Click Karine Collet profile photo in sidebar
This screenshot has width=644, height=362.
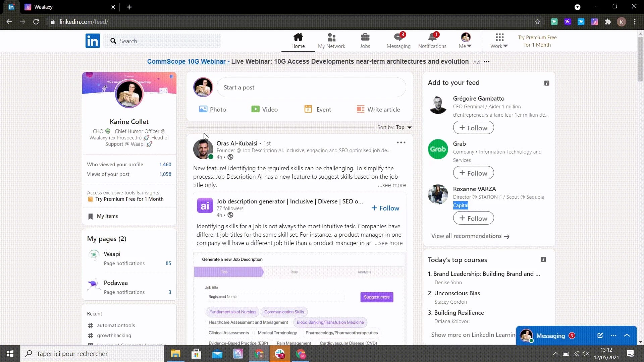pyautogui.click(x=129, y=94)
